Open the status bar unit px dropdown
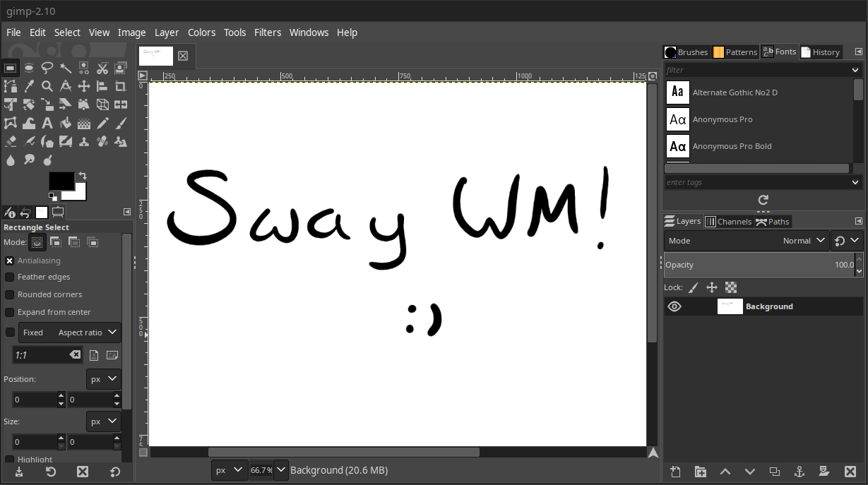Viewport: 868px width, 485px height. point(230,470)
